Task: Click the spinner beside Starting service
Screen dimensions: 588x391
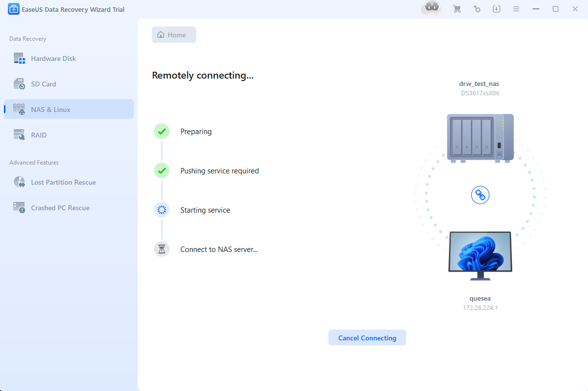Action: (x=162, y=210)
